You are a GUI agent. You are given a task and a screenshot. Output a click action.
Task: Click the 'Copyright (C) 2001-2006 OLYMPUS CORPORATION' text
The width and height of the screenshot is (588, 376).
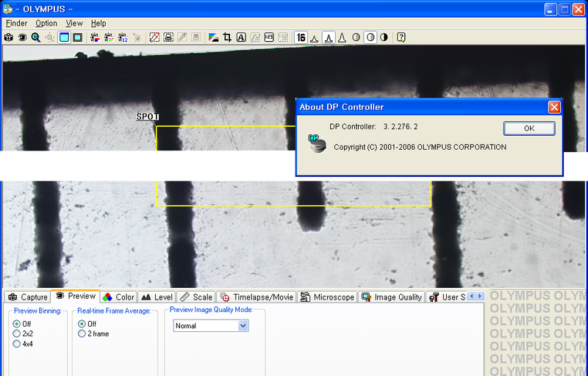click(x=420, y=147)
